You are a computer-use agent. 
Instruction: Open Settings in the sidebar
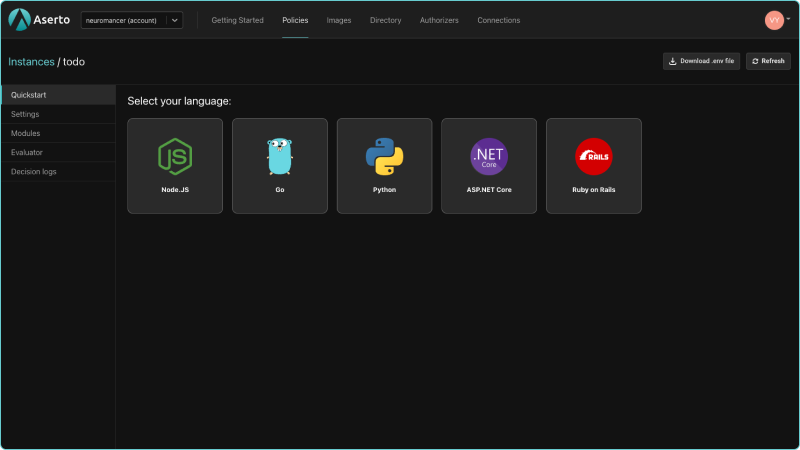(58, 114)
